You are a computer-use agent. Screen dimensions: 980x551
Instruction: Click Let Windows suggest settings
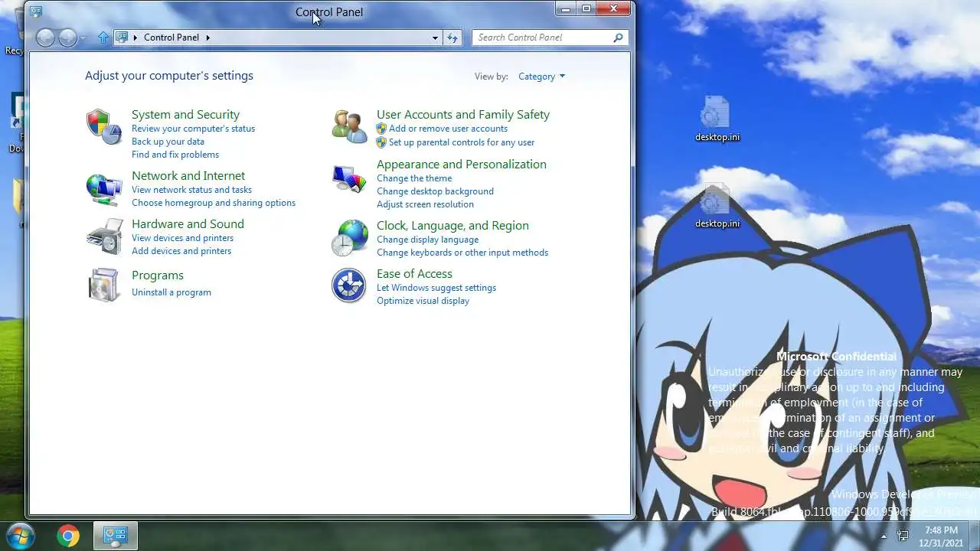point(436,288)
